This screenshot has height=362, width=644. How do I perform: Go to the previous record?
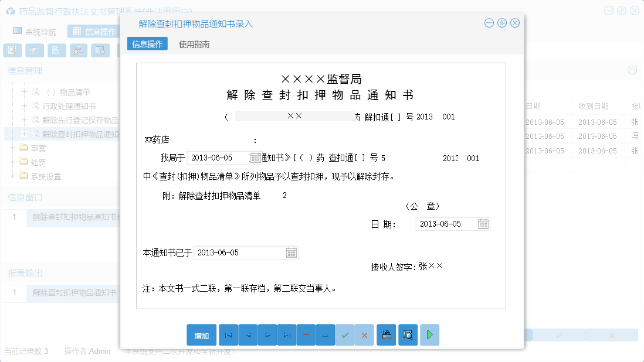click(247, 334)
